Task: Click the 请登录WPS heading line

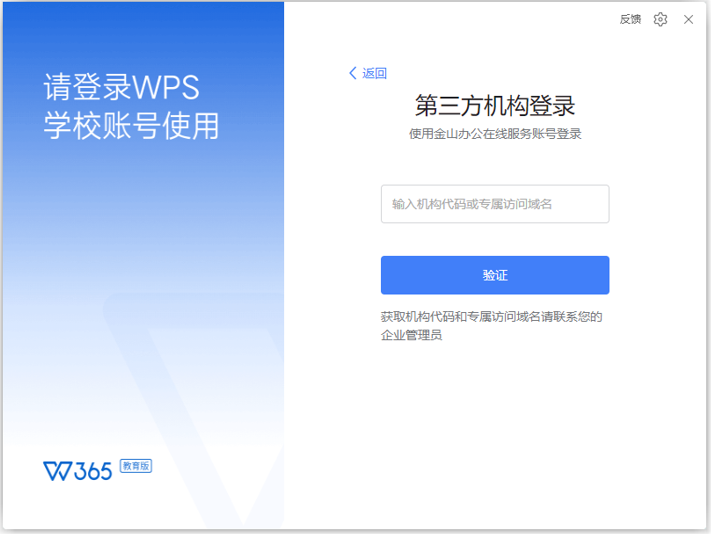Action: 122,88
